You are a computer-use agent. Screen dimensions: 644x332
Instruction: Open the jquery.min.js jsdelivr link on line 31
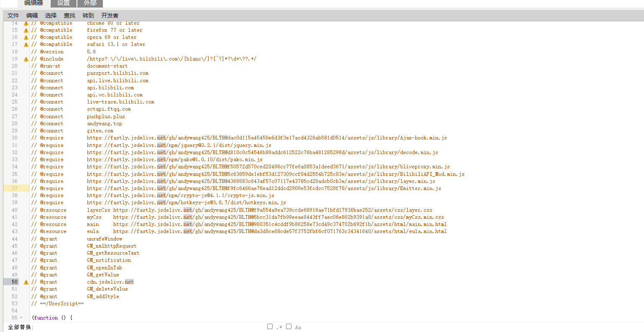click(179, 145)
